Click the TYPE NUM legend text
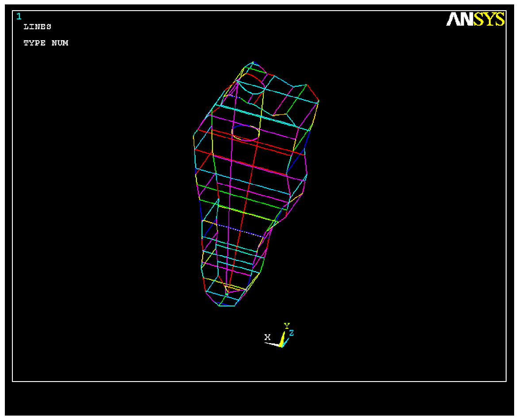This screenshot has width=519, height=420. click(x=46, y=43)
